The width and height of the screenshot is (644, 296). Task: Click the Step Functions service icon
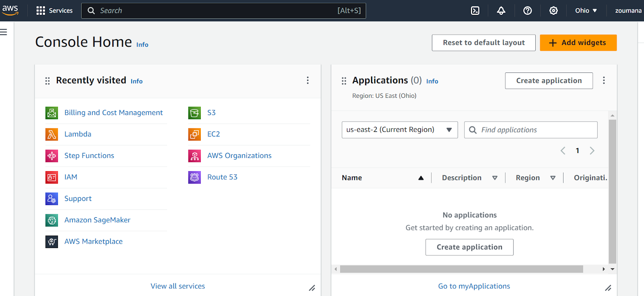pos(52,155)
